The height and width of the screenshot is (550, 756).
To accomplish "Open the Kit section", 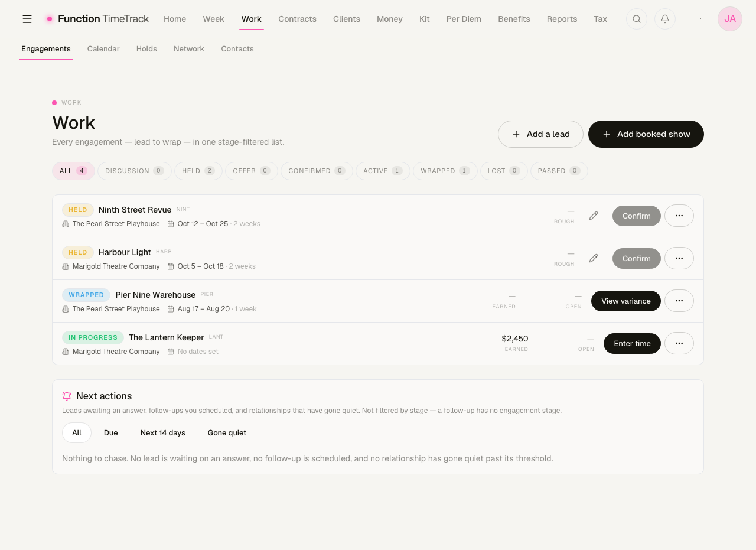I will 425,19.
